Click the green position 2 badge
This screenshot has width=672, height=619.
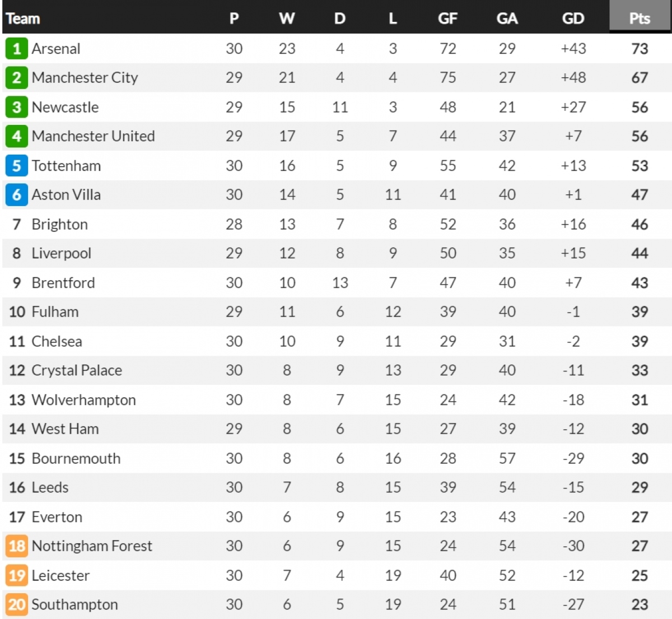tap(16, 78)
